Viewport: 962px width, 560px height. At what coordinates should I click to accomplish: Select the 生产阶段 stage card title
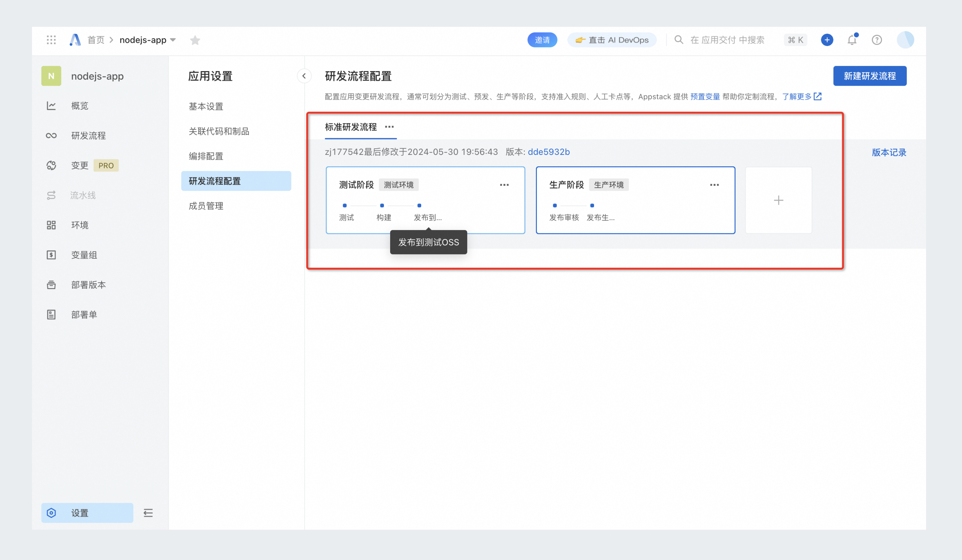click(x=567, y=185)
